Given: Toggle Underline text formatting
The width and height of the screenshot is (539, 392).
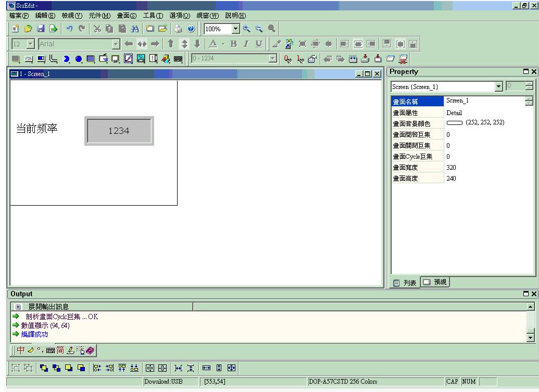Looking at the screenshot, I should 259,44.
